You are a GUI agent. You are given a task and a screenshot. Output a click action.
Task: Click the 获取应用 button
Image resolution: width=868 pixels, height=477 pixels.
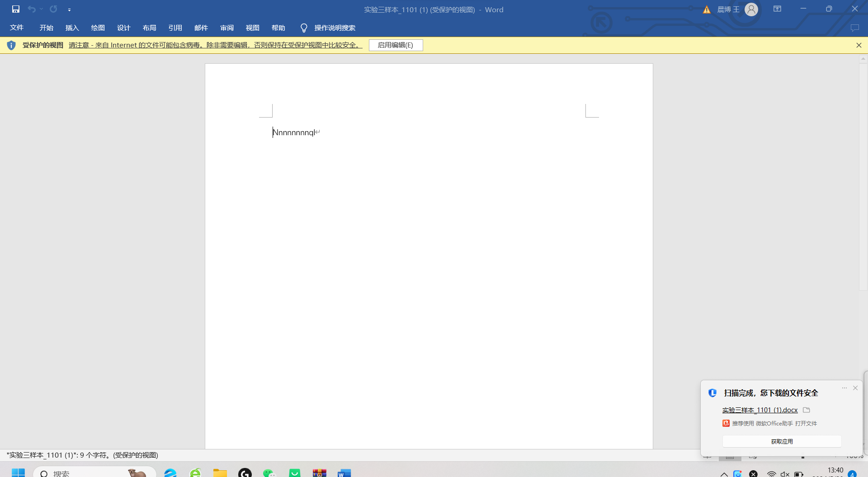782,441
